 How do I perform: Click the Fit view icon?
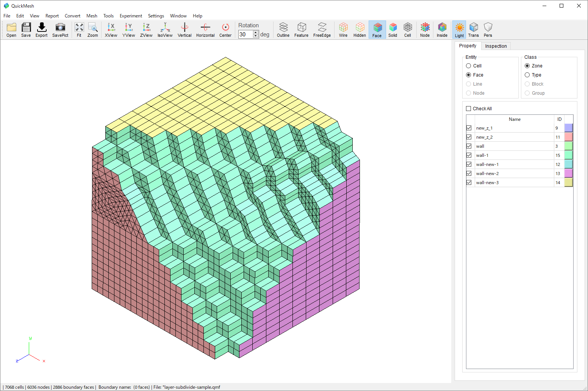click(79, 30)
